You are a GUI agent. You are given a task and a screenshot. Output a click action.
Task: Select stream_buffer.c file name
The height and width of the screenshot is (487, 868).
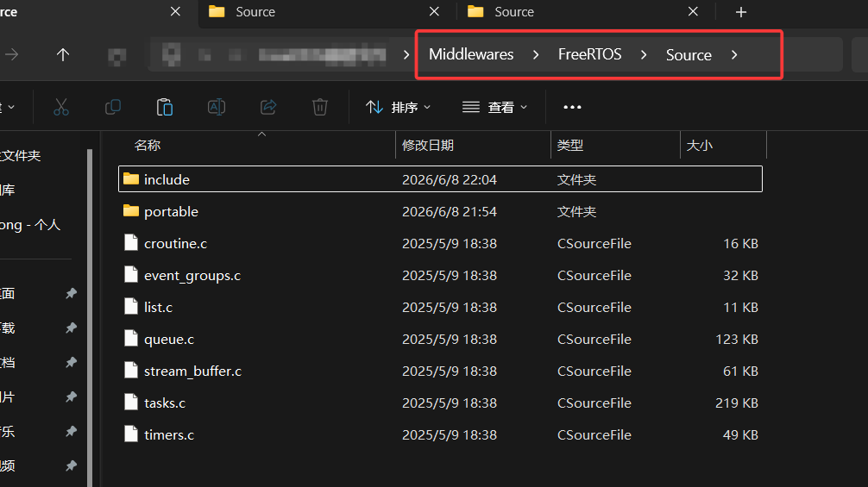pos(192,371)
